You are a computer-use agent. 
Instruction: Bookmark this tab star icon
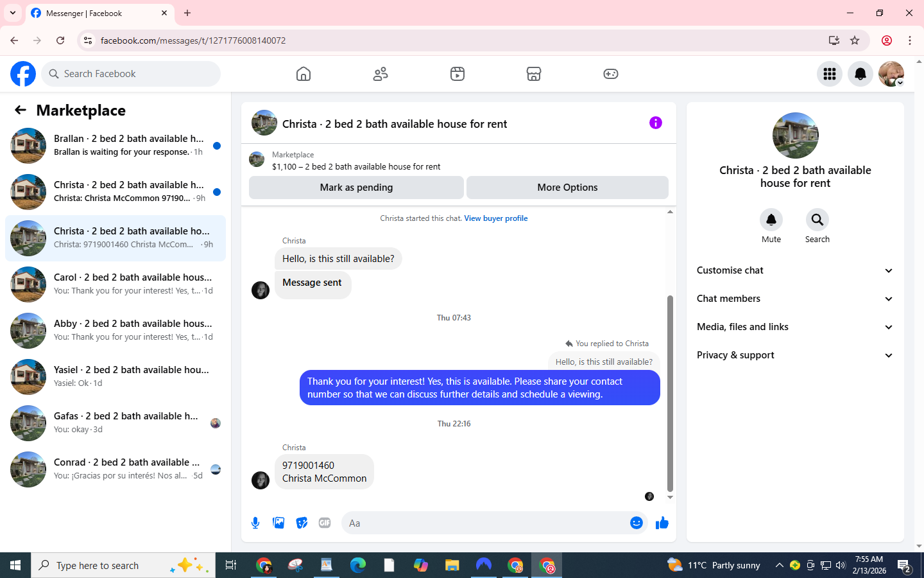tap(855, 40)
